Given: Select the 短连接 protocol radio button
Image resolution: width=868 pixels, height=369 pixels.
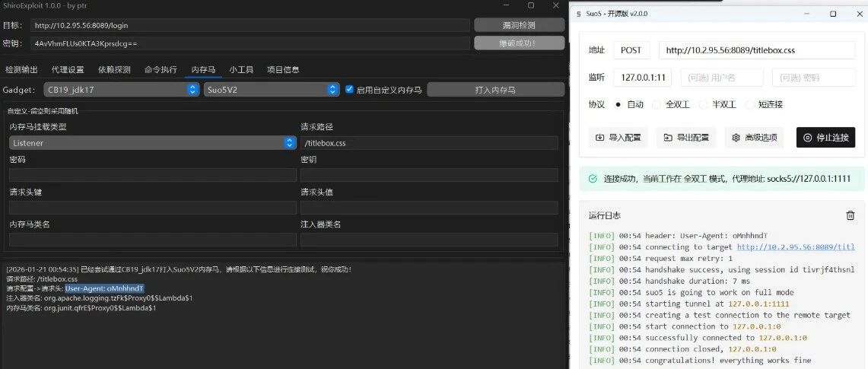Looking at the screenshot, I should [749, 104].
